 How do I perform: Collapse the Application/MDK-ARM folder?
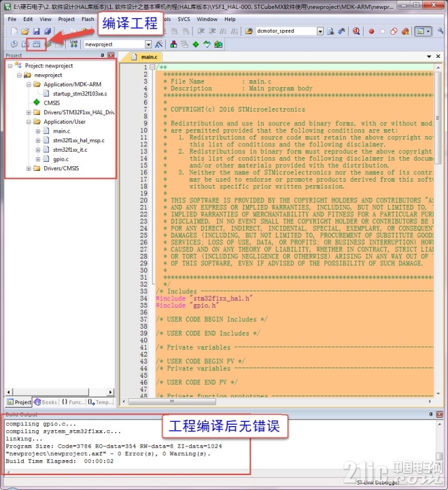(x=29, y=84)
